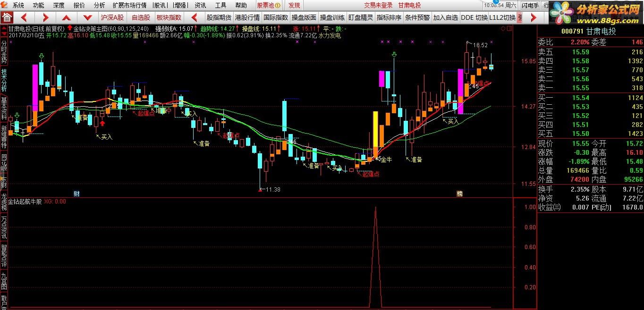The height and width of the screenshot is (310, 644).
Task: Open the 功能 menu
Action: pos(38,5)
